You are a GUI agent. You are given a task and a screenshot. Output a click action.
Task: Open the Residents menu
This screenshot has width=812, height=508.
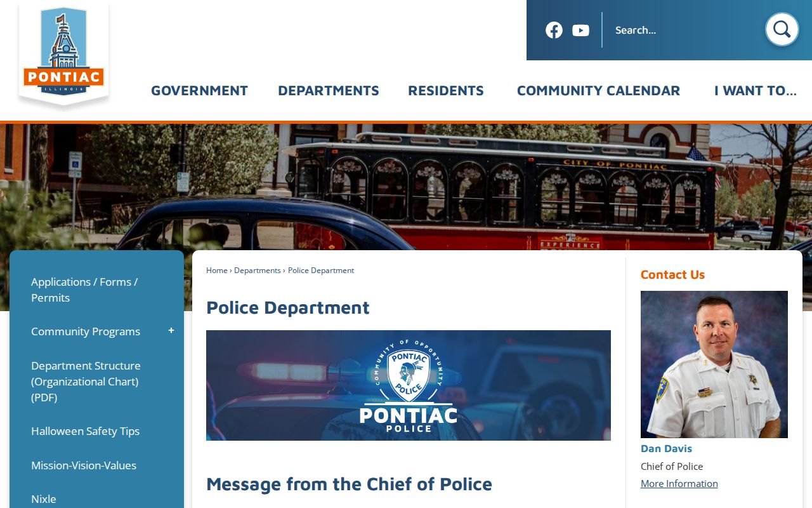pyautogui.click(x=446, y=90)
